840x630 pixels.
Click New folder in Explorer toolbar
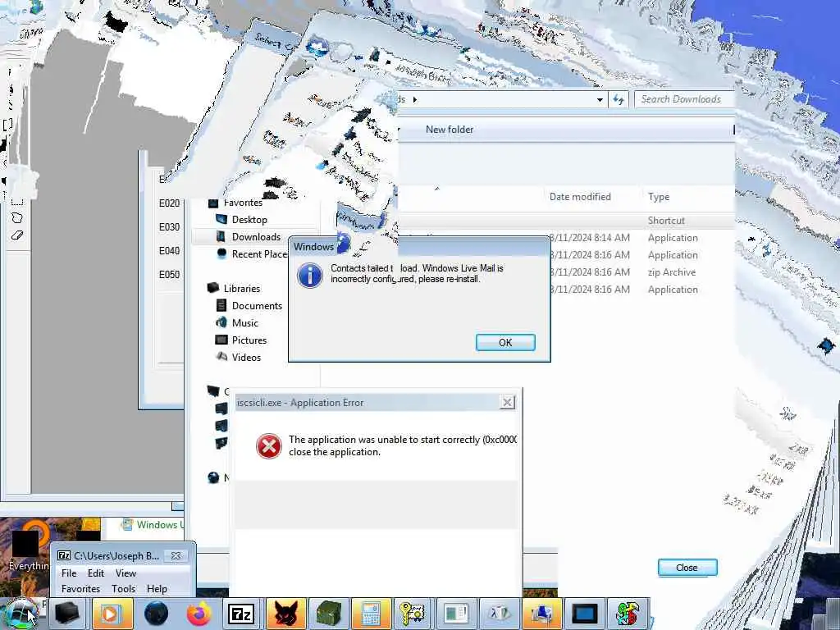(450, 129)
